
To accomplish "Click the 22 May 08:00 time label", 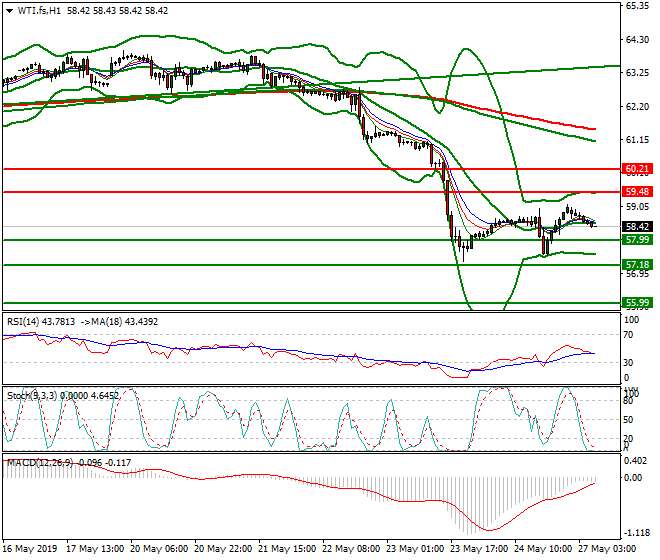I will click(x=351, y=549).
